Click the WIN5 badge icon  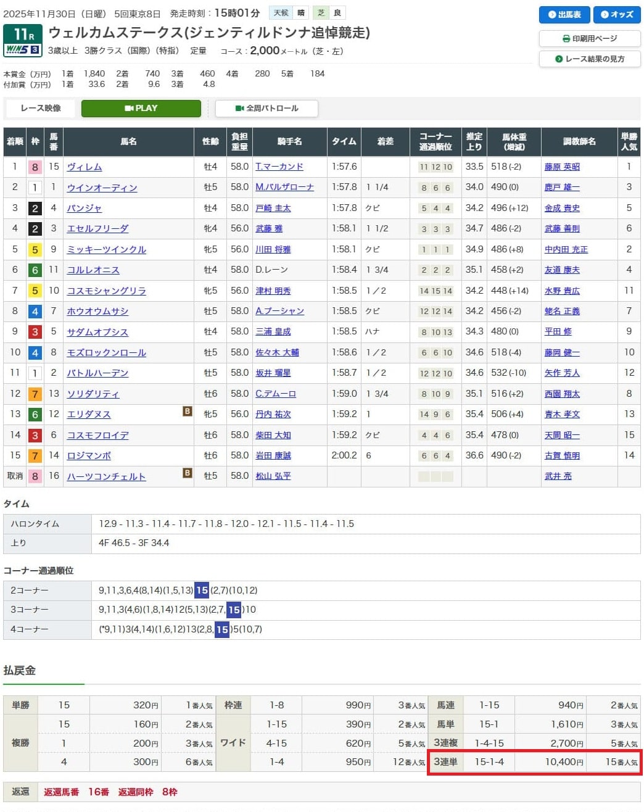[22, 50]
